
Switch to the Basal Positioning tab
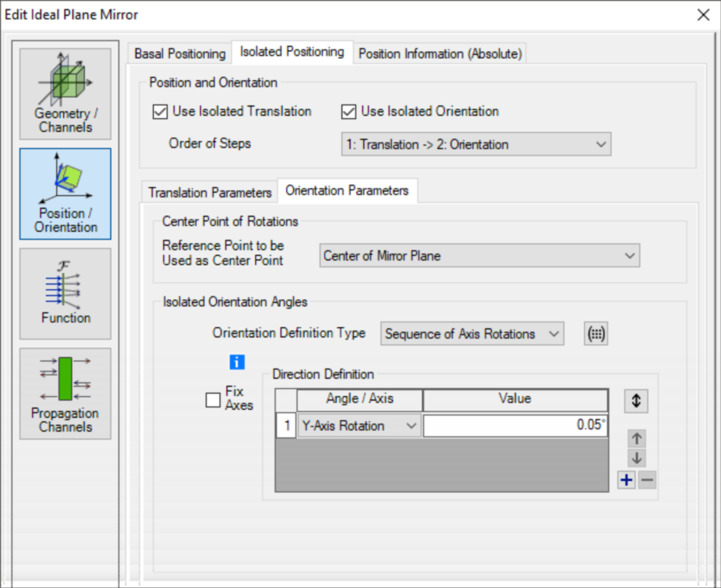[180, 53]
